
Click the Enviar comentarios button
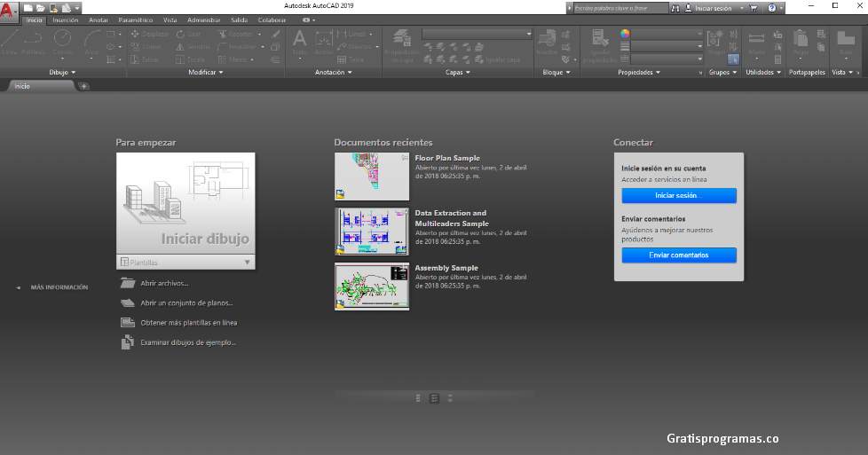(x=678, y=255)
